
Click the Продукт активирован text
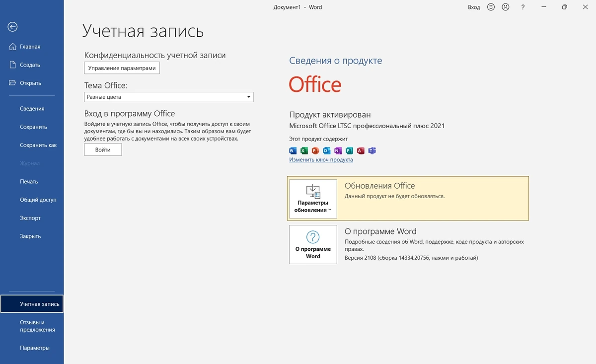coord(330,115)
